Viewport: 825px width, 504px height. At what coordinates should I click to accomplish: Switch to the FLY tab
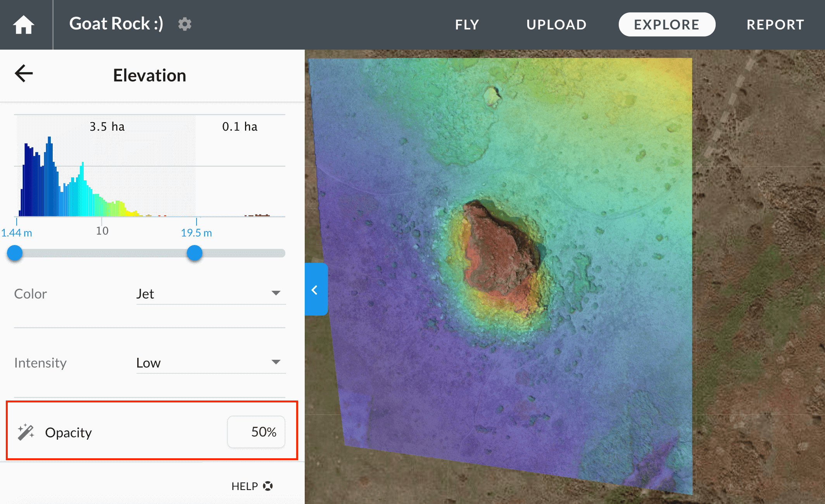467,24
